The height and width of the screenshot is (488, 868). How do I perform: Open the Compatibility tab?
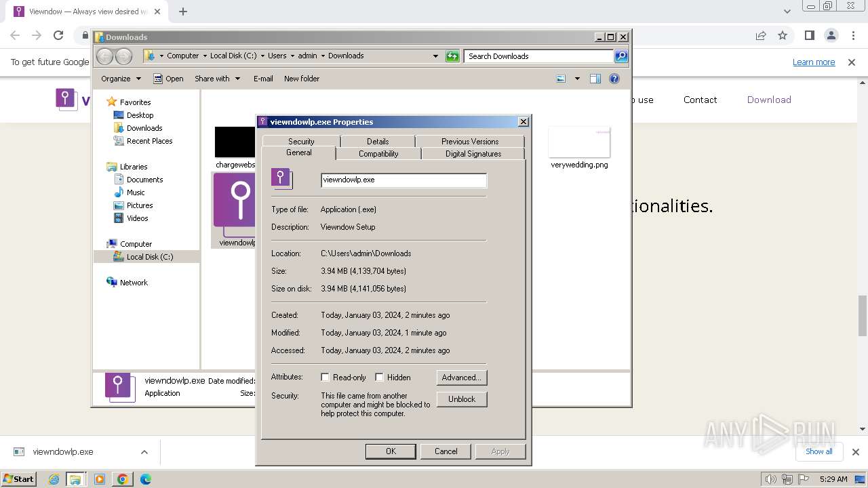click(378, 154)
